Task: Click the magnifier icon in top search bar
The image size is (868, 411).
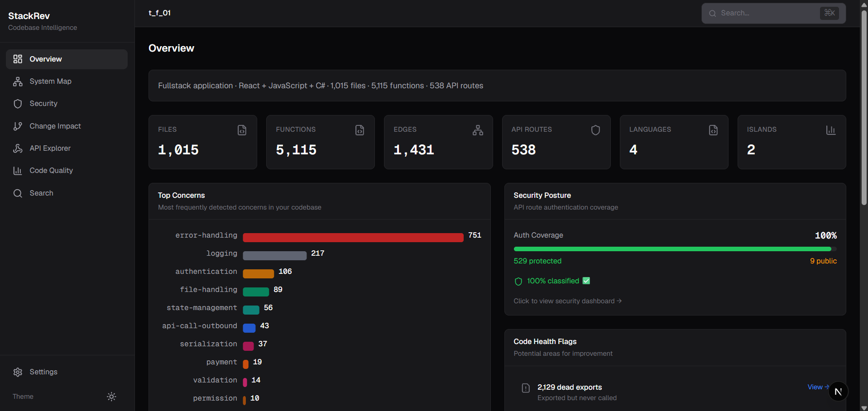Action: coord(712,14)
